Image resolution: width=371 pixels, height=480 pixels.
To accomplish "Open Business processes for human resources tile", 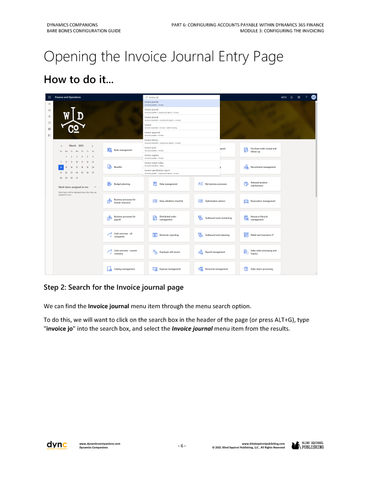I will 124,201.
